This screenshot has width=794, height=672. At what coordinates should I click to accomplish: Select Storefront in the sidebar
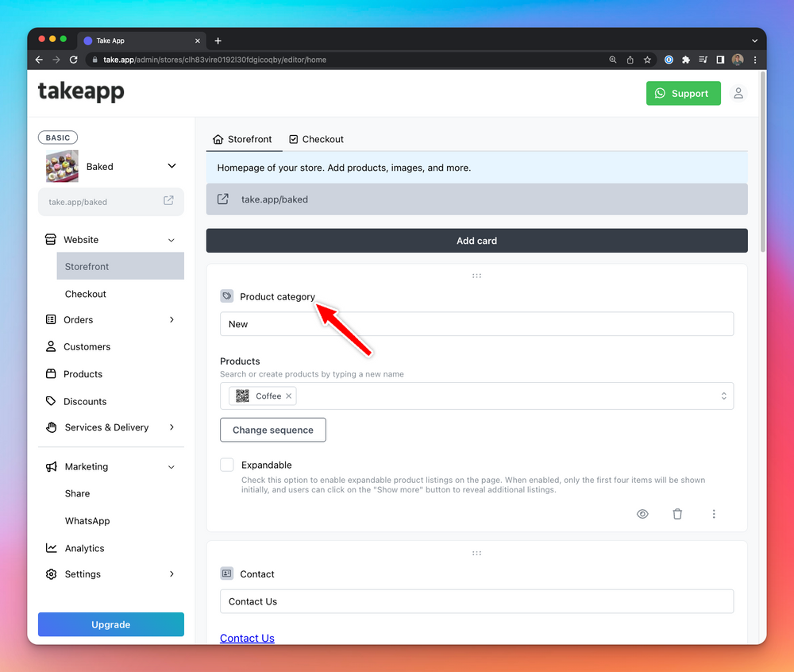pos(121,266)
